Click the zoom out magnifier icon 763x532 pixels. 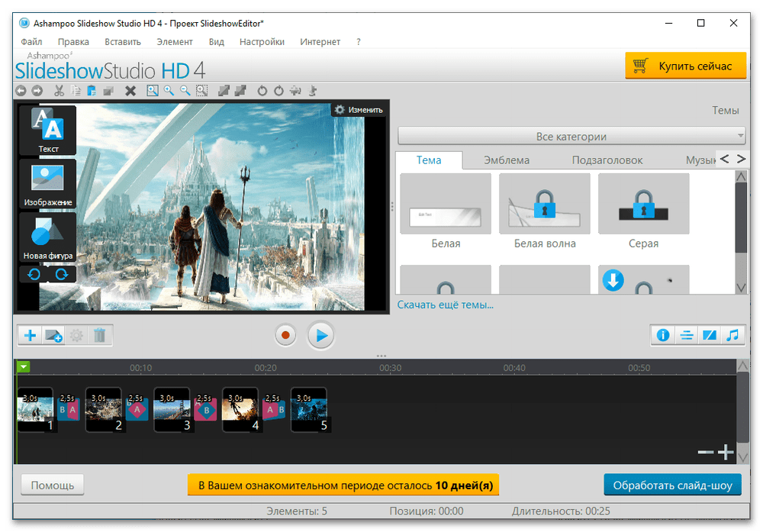pyautogui.click(x=185, y=91)
